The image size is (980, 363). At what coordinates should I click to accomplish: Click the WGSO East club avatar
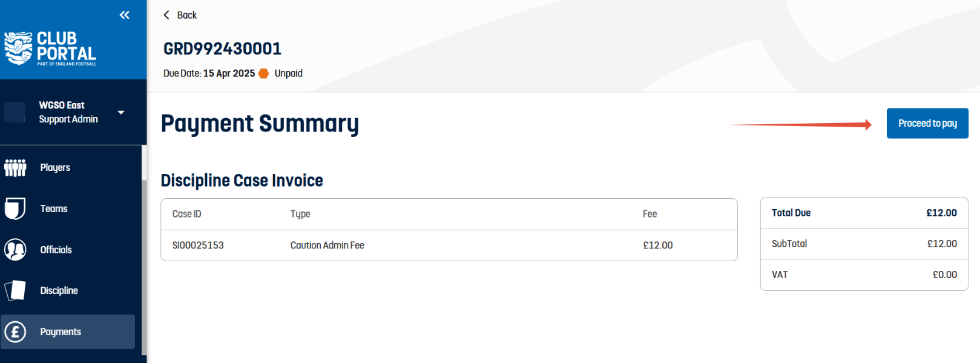[15, 112]
